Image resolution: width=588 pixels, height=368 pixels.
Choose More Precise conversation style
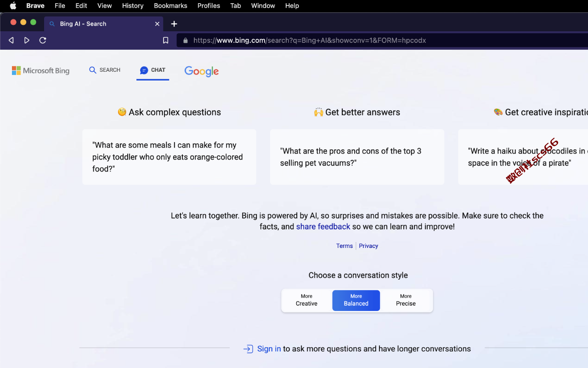(x=406, y=300)
